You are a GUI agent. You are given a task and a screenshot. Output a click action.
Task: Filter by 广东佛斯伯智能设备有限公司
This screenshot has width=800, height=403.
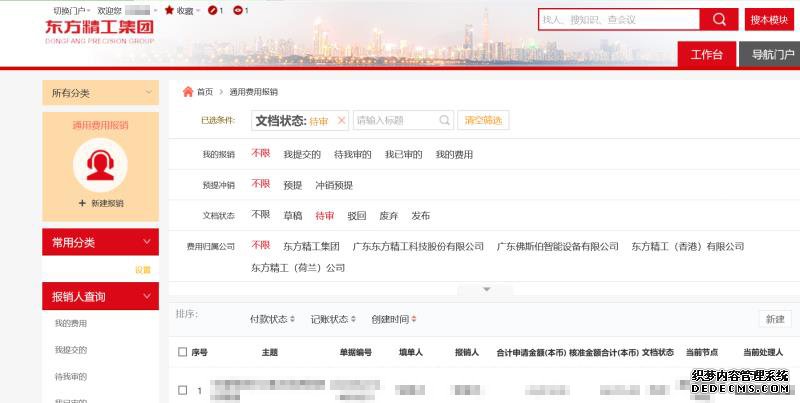558,246
